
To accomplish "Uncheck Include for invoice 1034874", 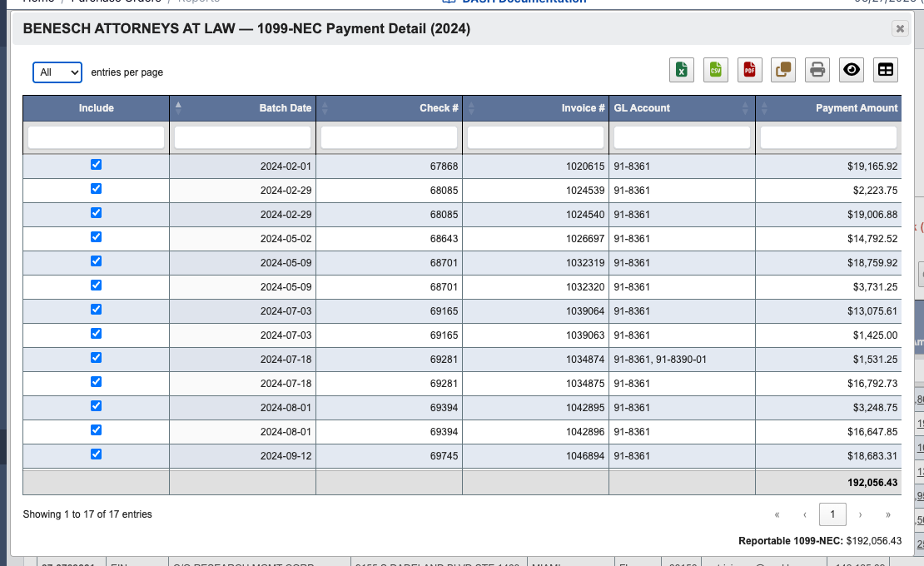I will [96, 358].
